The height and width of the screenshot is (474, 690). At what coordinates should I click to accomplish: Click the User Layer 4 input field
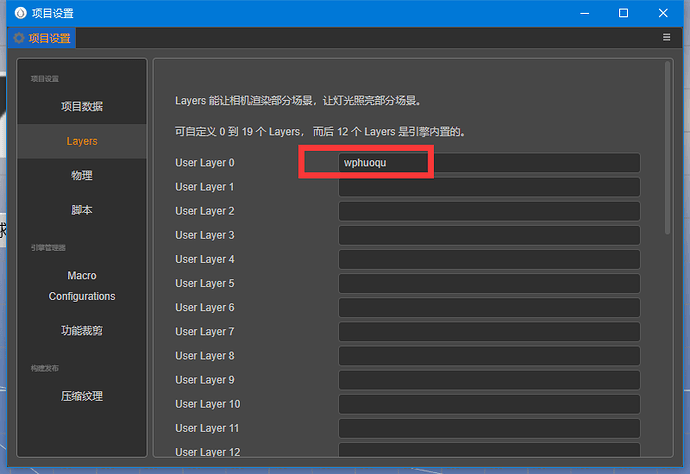point(489,259)
